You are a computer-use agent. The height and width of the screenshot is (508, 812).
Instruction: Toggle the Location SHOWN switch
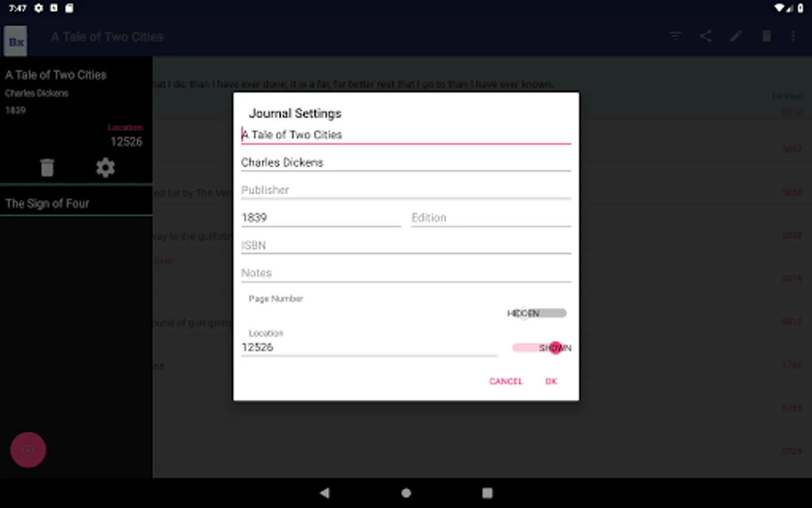tap(541, 348)
